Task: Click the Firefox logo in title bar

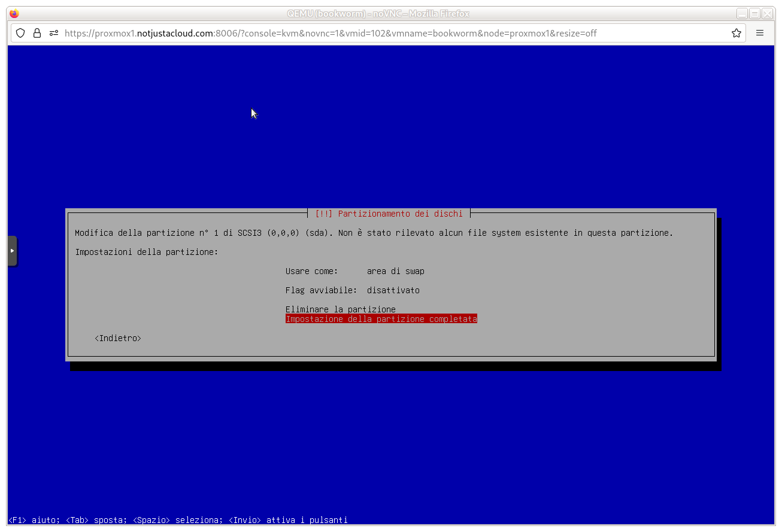Action: click(x=14, y=13)
